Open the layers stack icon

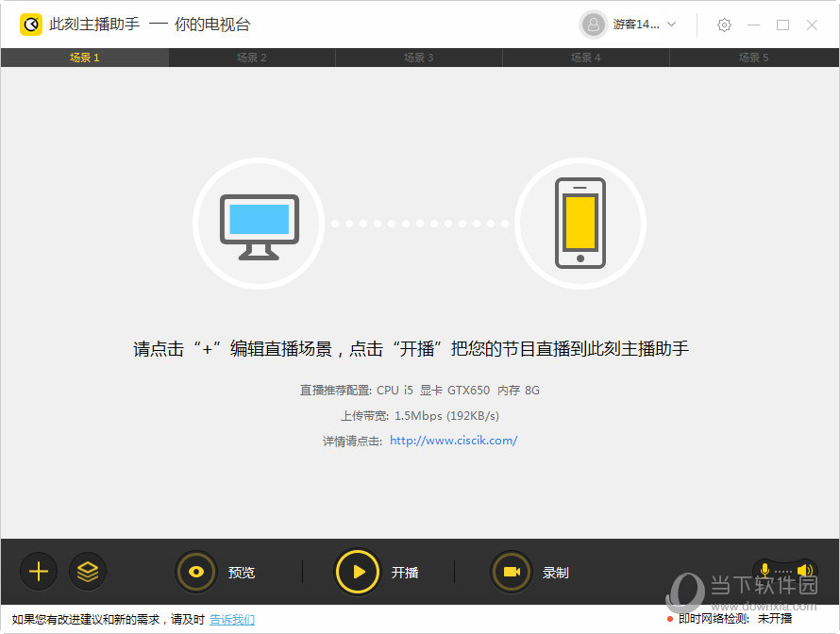88,572
